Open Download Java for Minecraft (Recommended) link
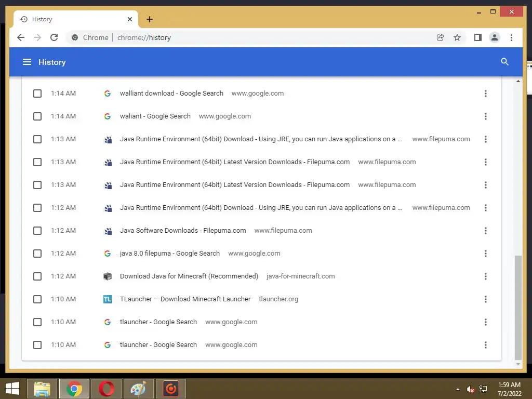 tap(189, 276)
